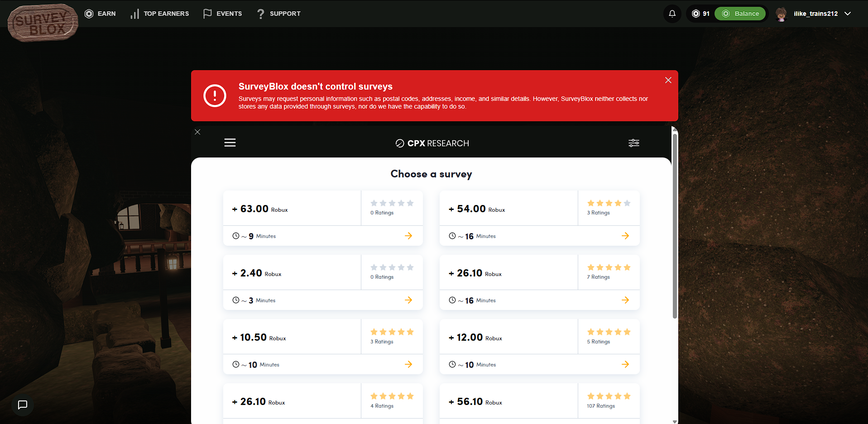The image size is (868, 424).
Task: Click the scrollbar down arrow at bottom
Action: pyautogui.click(x=675, y=421)
